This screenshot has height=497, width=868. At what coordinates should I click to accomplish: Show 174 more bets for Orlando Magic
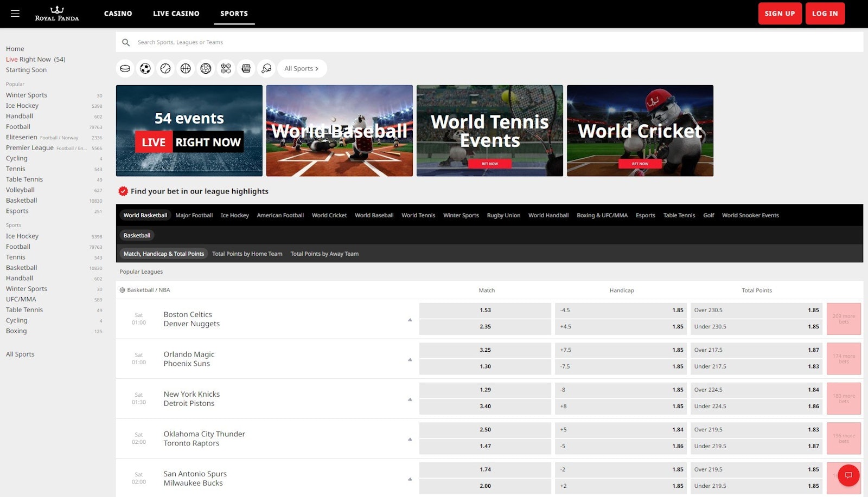[x=844, y=359]
